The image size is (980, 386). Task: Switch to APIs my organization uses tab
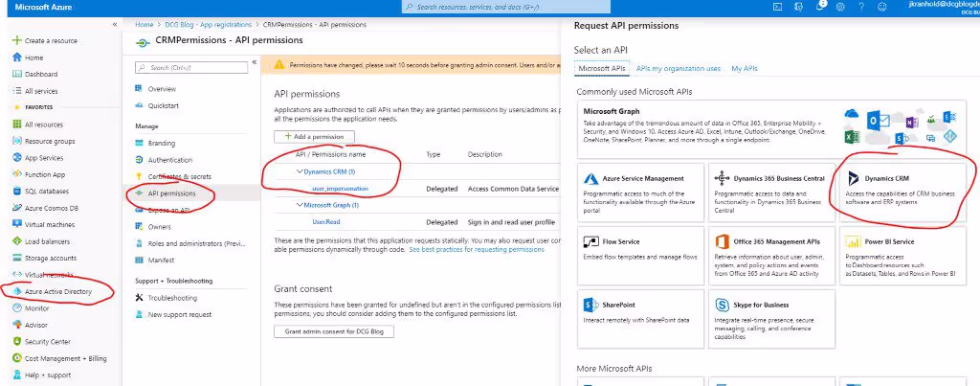679,68
